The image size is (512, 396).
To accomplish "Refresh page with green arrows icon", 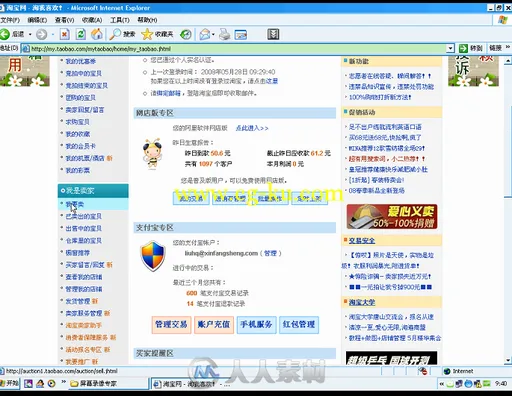I will coord(81,34).
